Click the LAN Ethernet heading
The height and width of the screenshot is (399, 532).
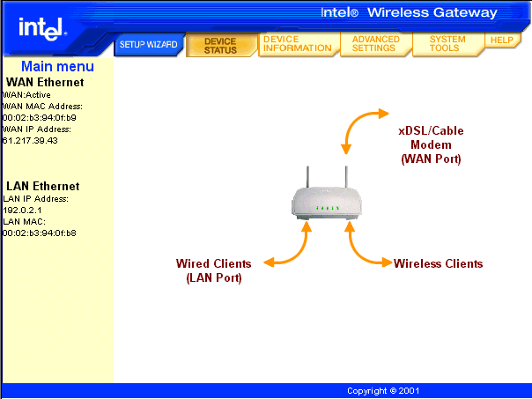[43, 186]
